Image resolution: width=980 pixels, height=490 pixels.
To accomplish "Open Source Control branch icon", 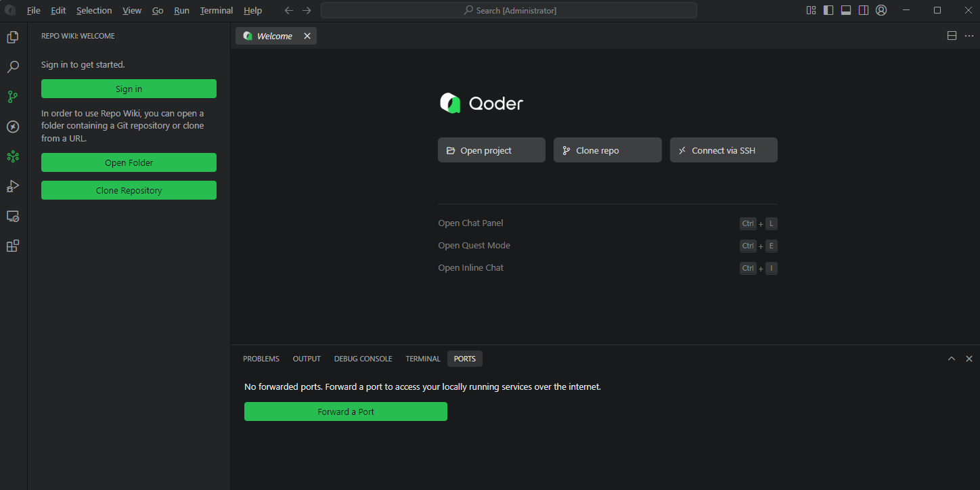I will (13, 97).
